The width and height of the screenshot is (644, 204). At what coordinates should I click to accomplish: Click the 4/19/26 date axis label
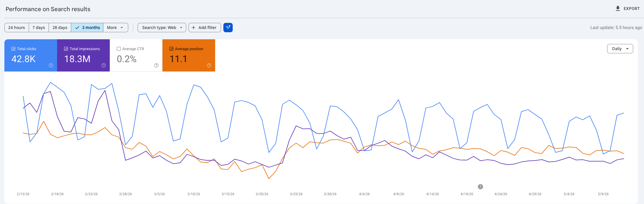467,194
